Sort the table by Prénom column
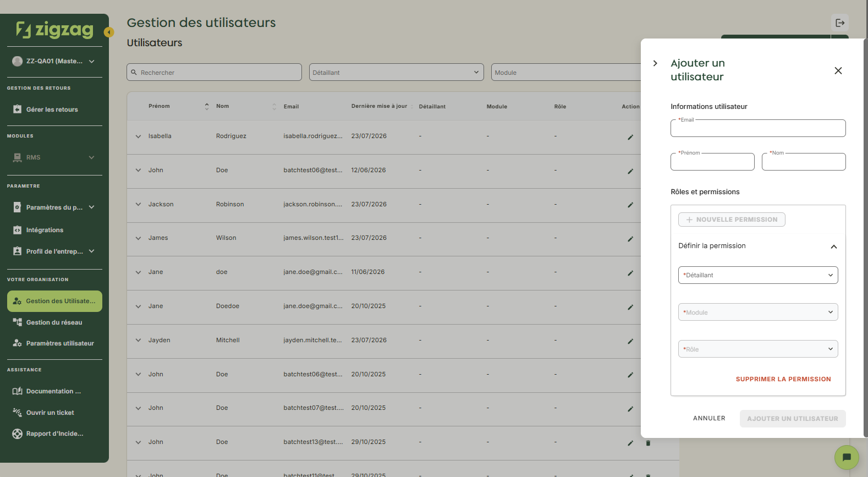Screen dimensions: 868x477 click(206, 106)
